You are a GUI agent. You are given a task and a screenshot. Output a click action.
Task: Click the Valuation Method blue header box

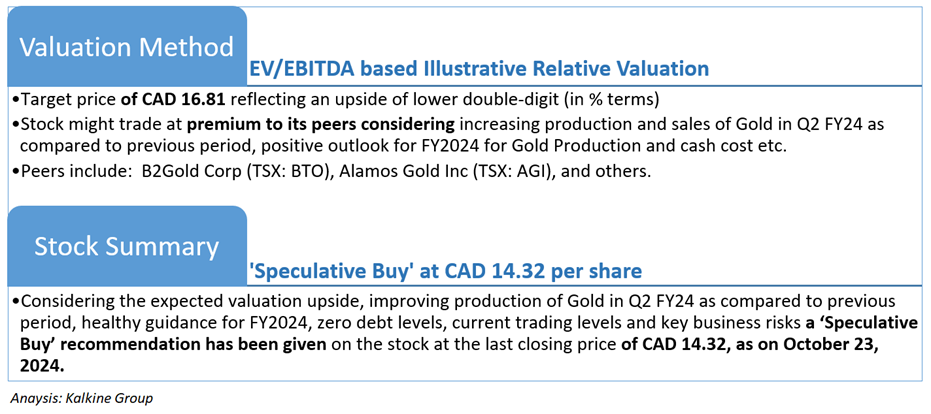click(x=127, y=47)
